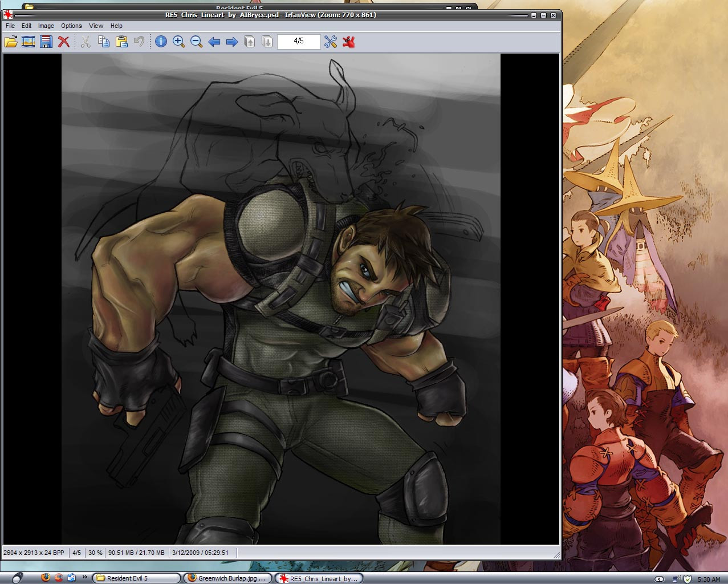
Task: Click the Start button on taskbar
Action: point(17,578)
